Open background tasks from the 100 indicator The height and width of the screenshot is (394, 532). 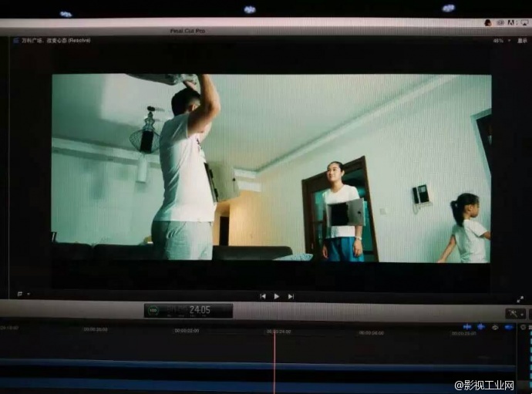pyautogui.click(x=154, y=310)
